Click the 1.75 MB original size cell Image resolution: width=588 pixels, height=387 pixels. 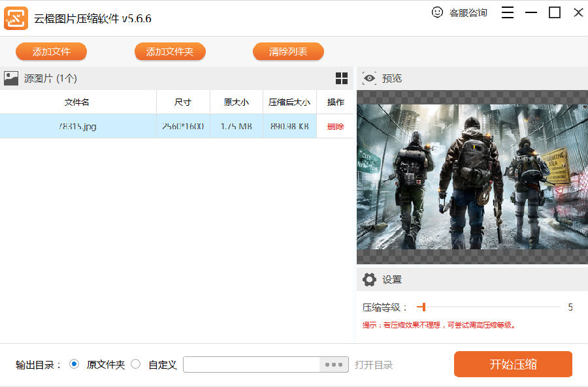tap(237, 126)
